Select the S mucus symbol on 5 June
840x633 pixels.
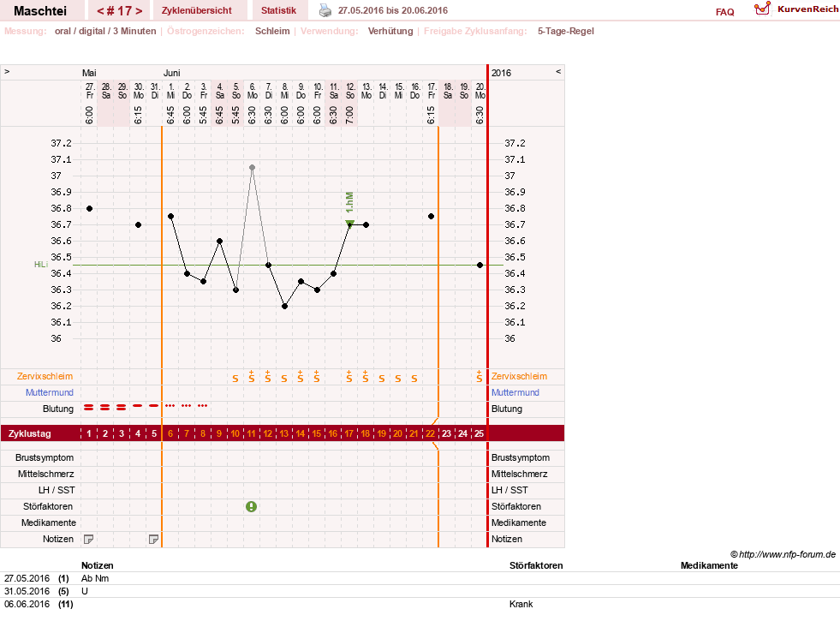235,379
